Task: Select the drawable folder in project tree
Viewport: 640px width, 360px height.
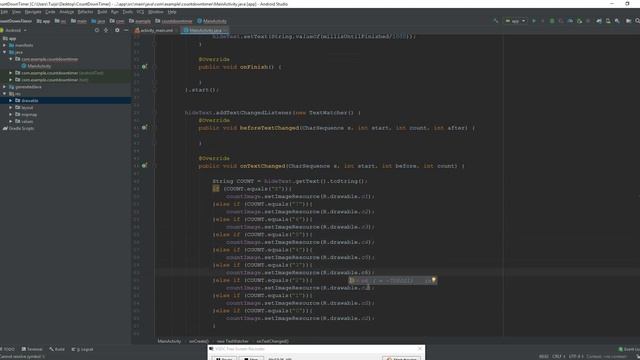Action: tap(30, 100)
